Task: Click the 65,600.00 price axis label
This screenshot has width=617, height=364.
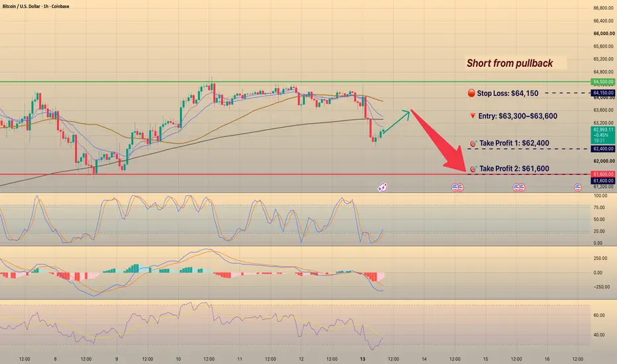Action: click(x=604, y=46)
